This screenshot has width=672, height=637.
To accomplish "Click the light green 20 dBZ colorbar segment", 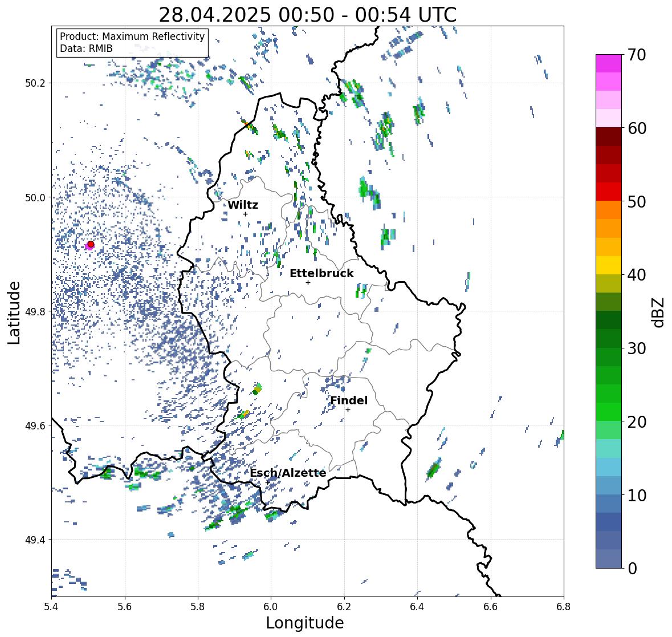I will [x=609, y=430].
